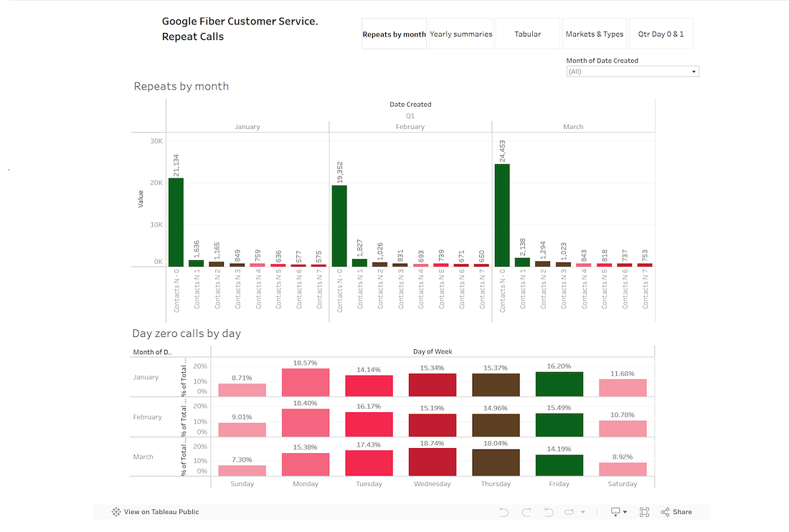Open the small arrow next to Refresh
The width and height of the screenshot is (789, 532).
pos(582,512)
